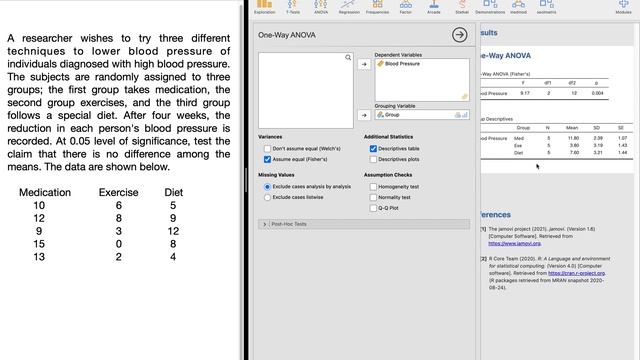Open the Arcade module menu
The height and width of the screenshot is (360, 640).
click(x=433, y=7)
